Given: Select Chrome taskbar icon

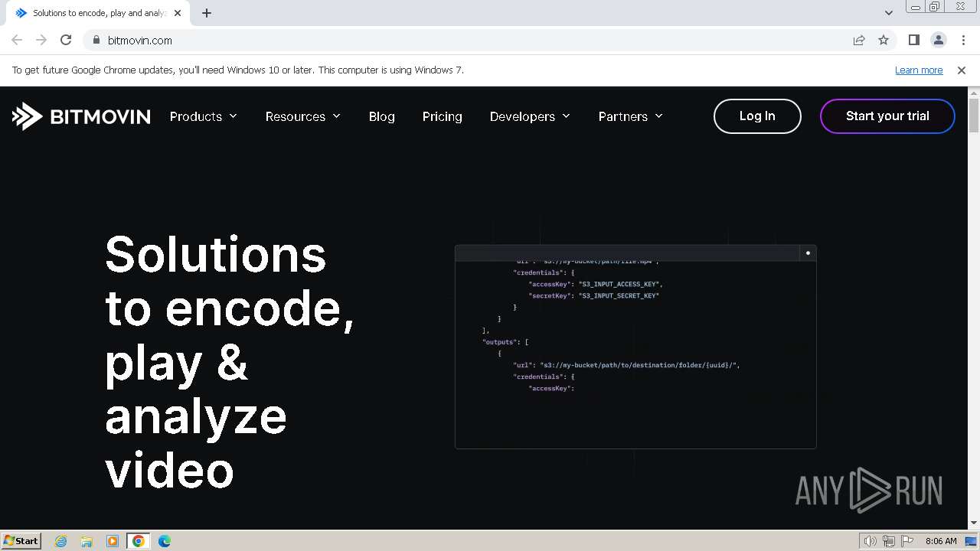Looking at the screenshot, I should 139,541.
